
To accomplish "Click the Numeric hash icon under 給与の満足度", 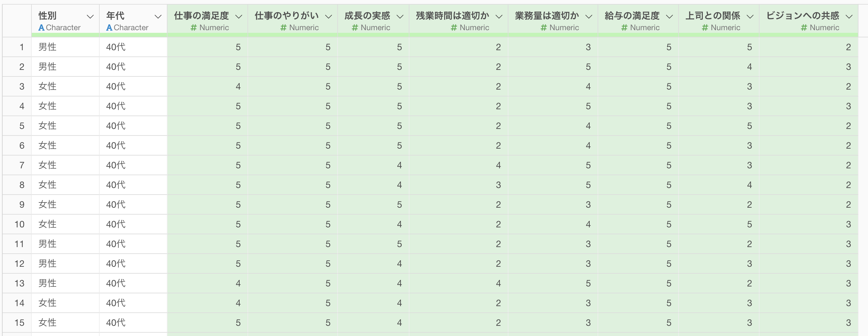I will pos(624,28).
